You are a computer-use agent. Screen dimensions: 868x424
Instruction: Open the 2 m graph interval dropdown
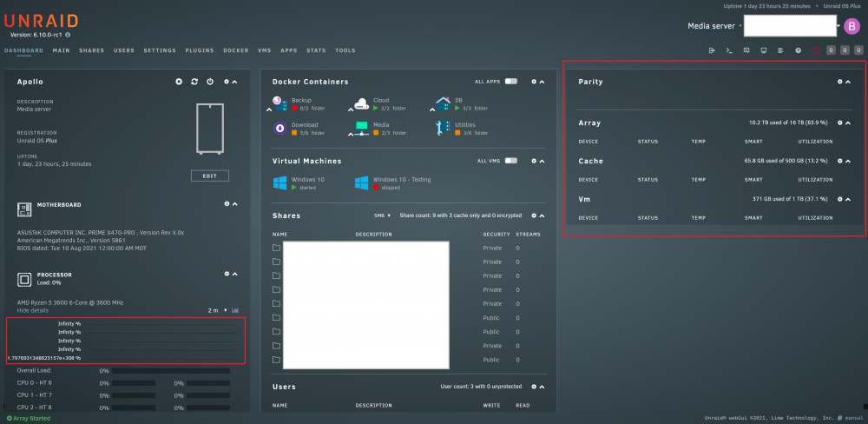click(x=218, y=310)
